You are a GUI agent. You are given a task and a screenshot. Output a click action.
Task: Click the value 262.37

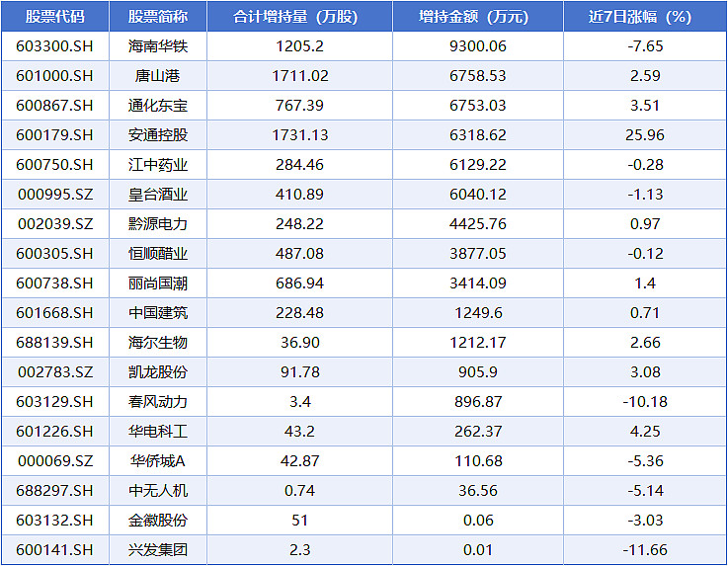478,432
